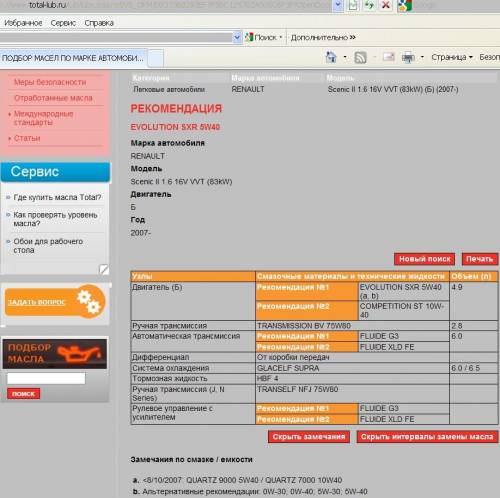Image resolution: width=500 pixels, height=498 pixels.
Task: Open Где купить масла Total? link
Action: tap(57, 197)
